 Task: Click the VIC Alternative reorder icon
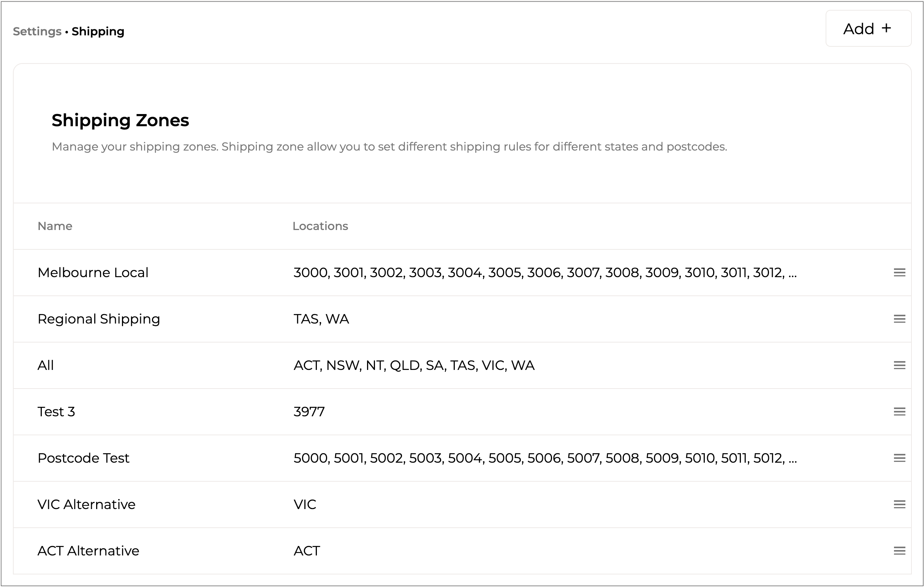(899, 505)
